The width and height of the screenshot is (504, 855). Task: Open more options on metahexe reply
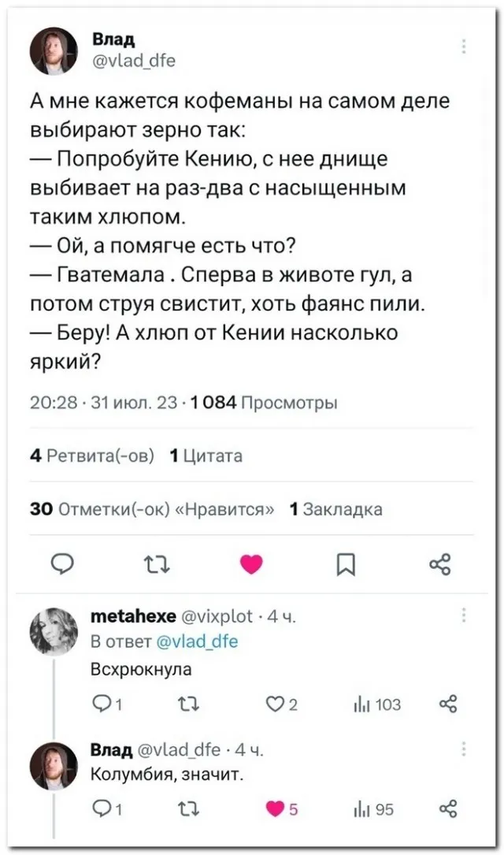462,616
